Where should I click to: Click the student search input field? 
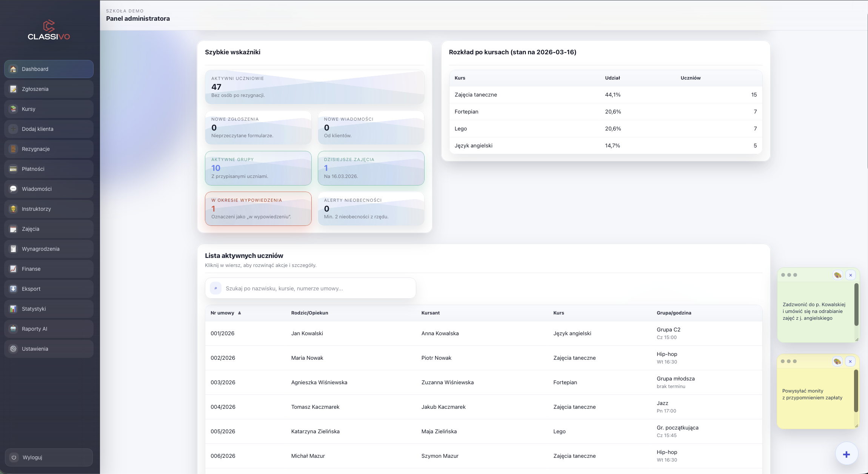point(317,288)
